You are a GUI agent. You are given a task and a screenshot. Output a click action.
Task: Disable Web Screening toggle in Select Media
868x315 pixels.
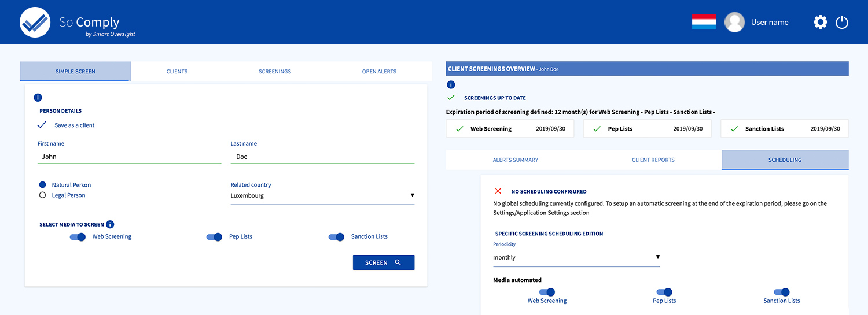click(78, 236)
